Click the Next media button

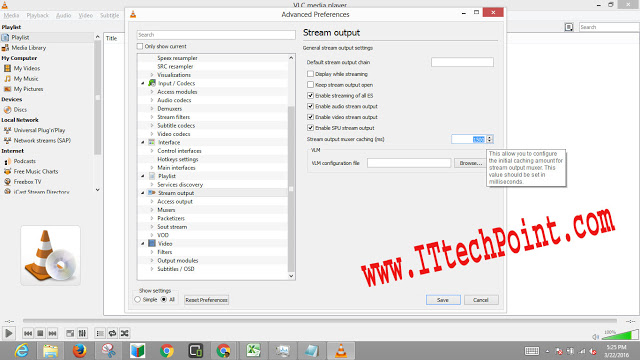click(52, 333)
